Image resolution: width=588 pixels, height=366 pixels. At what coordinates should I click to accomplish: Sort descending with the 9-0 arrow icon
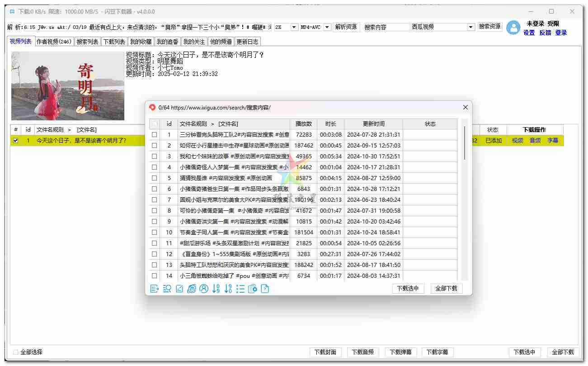[228, 289]
